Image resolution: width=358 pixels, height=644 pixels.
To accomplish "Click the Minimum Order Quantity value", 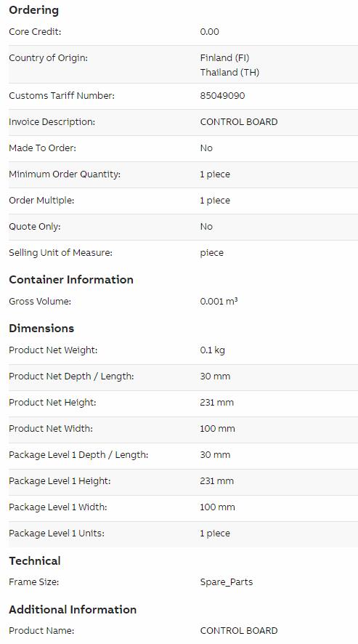I will (x=215, y=174).
